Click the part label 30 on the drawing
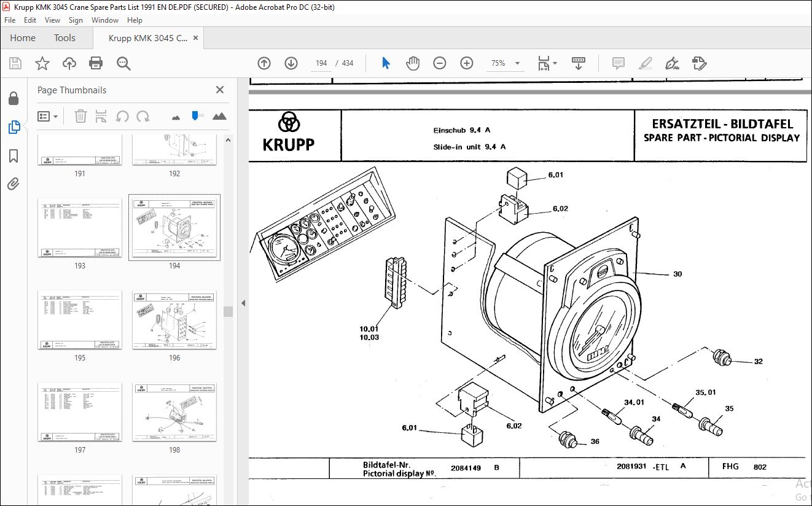The image size is (812, 506). (x=677, y=274)
